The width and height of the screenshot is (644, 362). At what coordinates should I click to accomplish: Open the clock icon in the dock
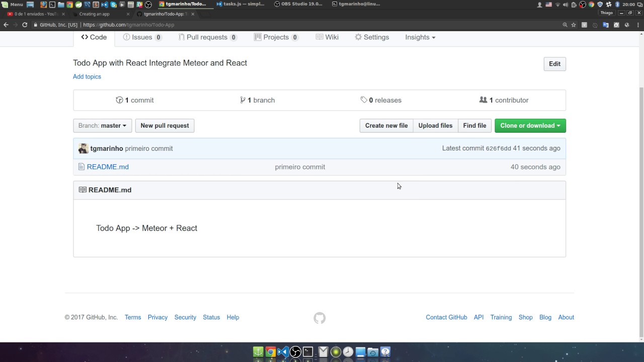pos(348,352)
